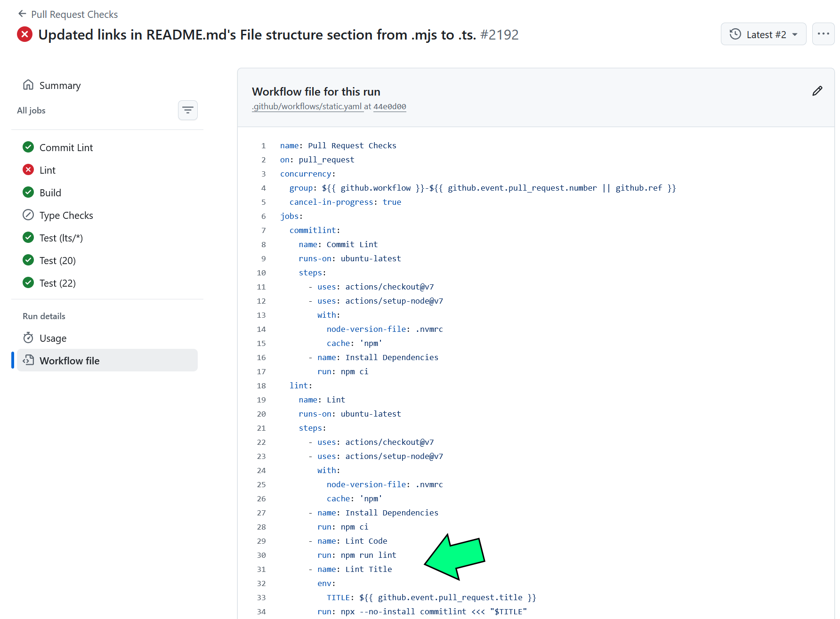Go back using the Pull Request Checks arrow
This screenshot has height=619, width=840.
(x=22, y=14)
